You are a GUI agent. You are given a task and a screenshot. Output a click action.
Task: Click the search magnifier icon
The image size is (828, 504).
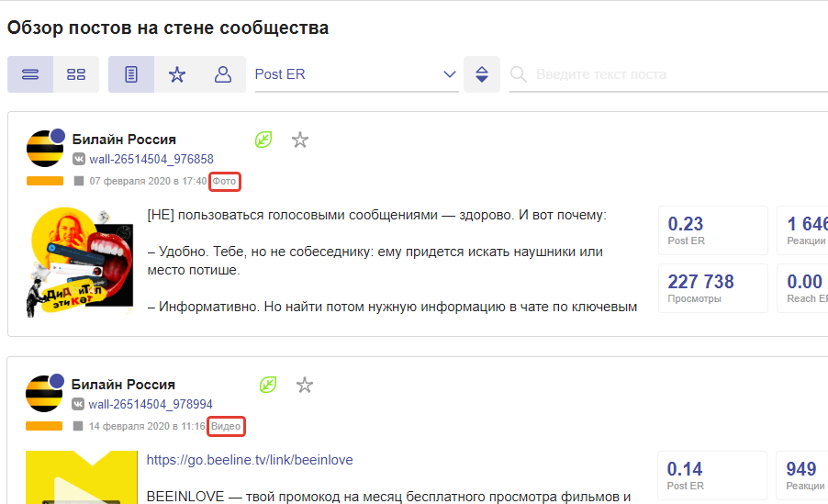click(519, 74)
